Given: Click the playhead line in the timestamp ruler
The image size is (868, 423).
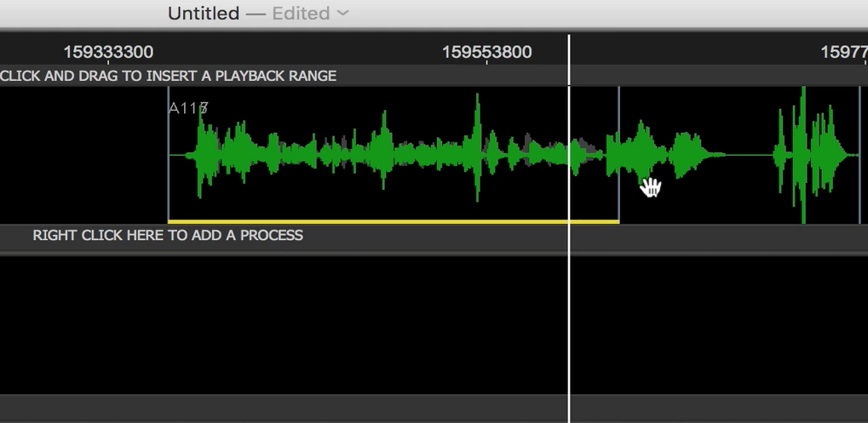Looking at the screenshot, I should click(569, 51).
